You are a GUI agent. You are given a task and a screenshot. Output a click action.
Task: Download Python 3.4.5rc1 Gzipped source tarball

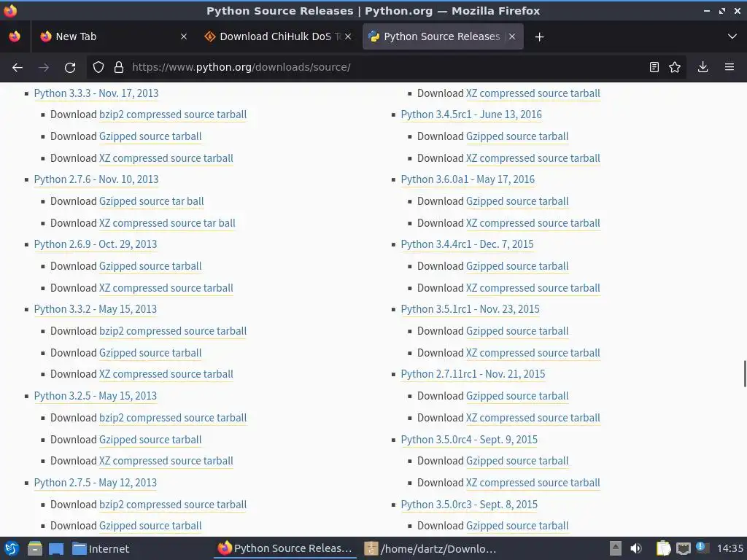tap(517, 136)
